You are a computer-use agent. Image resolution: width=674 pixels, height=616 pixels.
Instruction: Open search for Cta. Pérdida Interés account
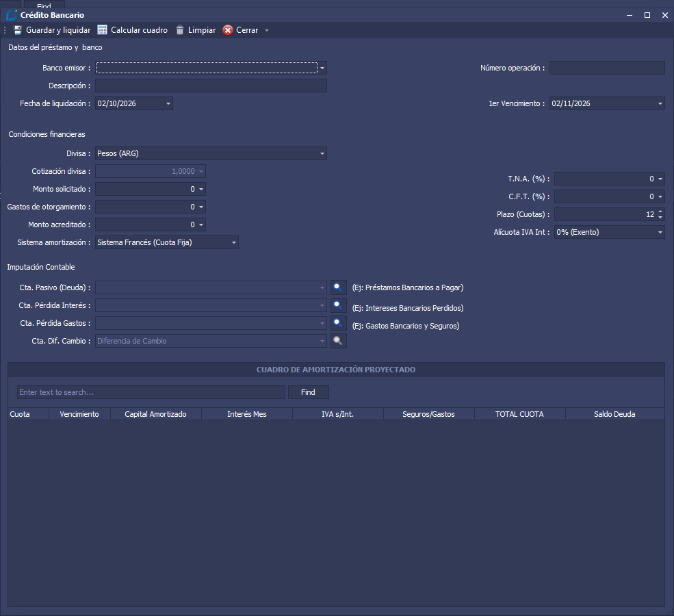coord(338,306)
